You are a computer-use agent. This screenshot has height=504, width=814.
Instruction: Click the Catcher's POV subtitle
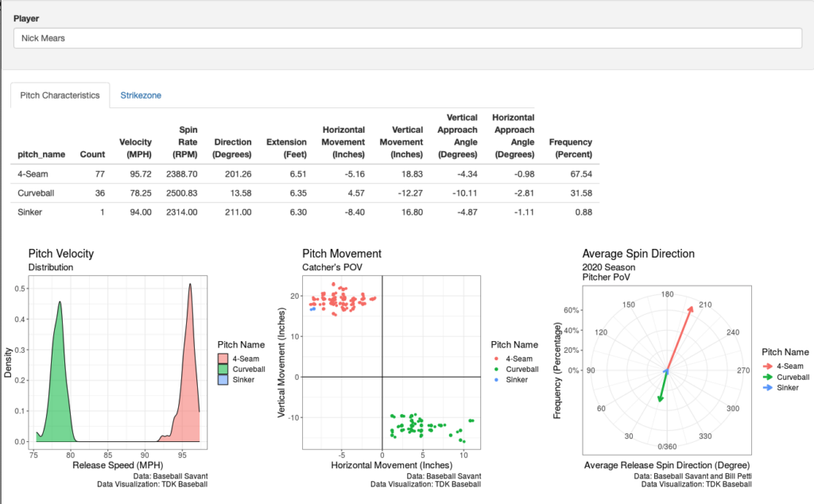click(332, 267)
